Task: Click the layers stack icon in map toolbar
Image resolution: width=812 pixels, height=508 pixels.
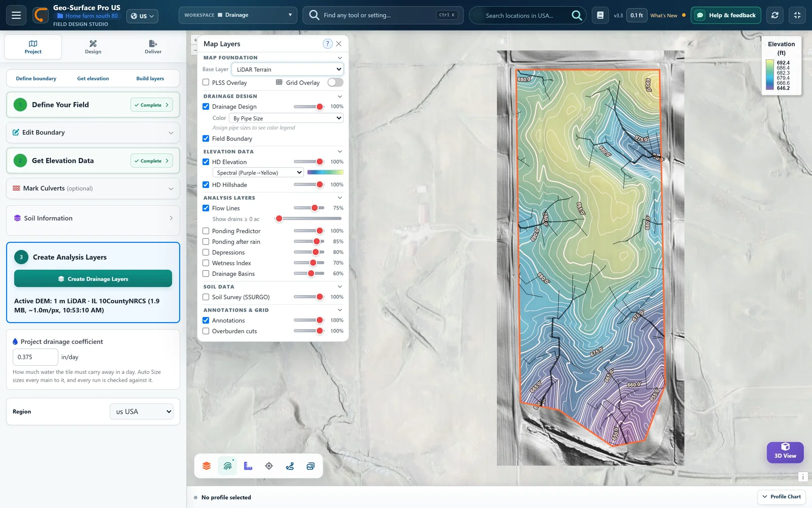Action: click(207, 466)
